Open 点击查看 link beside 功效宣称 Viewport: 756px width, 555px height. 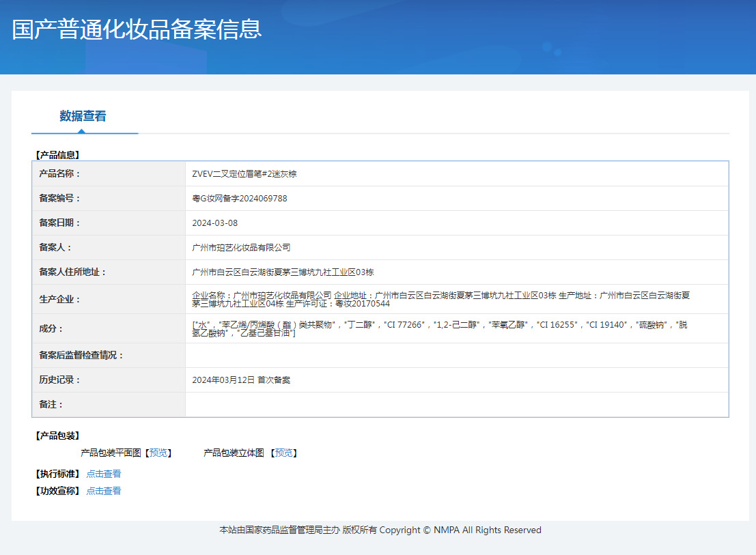[x=104, y=491]
